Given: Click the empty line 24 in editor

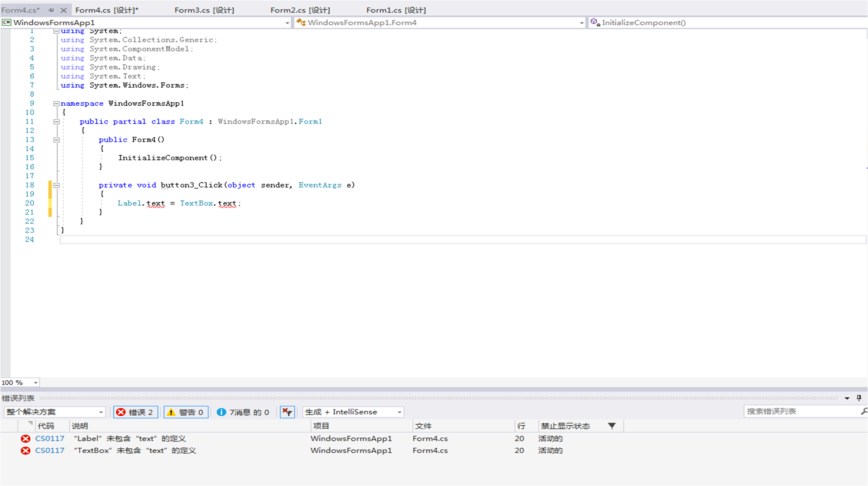Looking at the screenshot, I should 463,239.
